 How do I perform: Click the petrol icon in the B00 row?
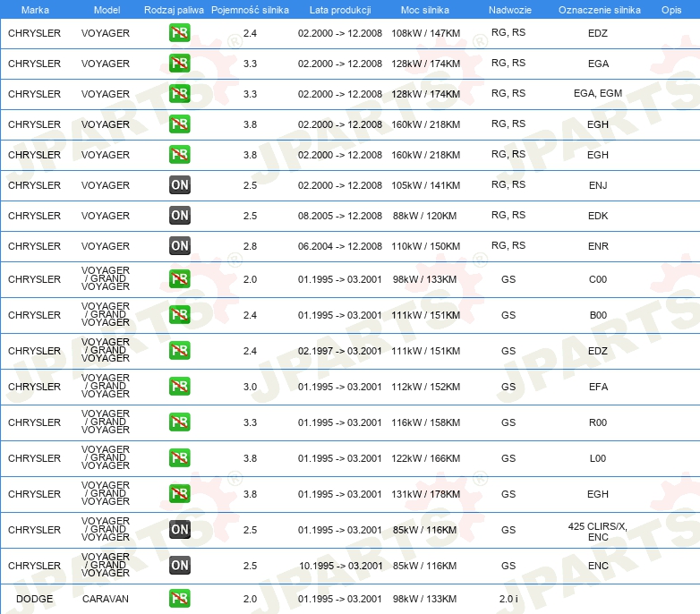179,315
